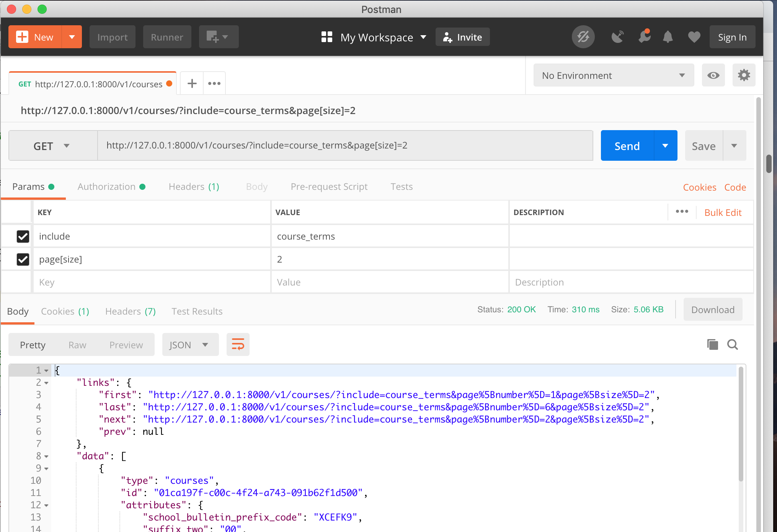Click in the request URL field
The height and width of the screenshot is (532, 777).
tap(345, 145)
